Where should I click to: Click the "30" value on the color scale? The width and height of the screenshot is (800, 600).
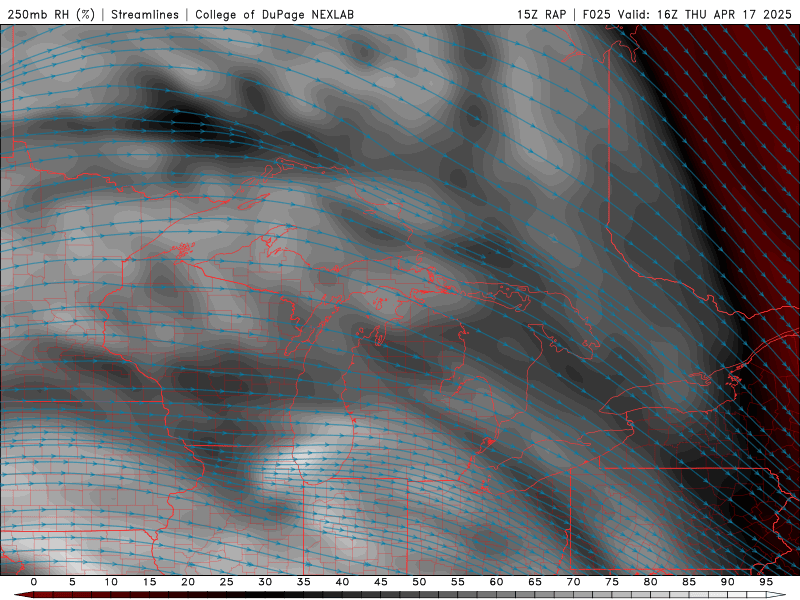[265, 582]
